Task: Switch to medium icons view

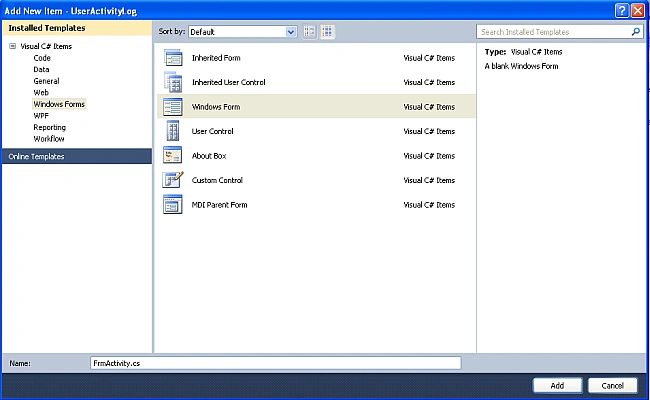Action: tap(327, 32)
